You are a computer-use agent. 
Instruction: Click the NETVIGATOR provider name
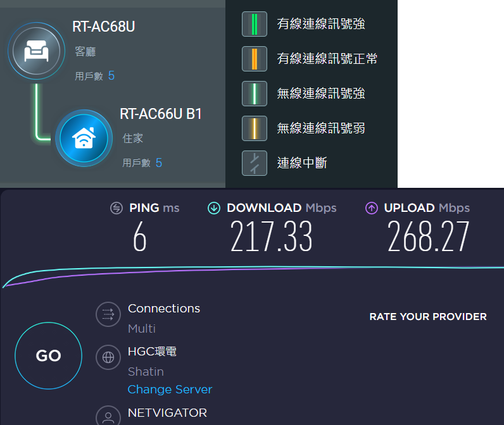[x=167, y=413]
